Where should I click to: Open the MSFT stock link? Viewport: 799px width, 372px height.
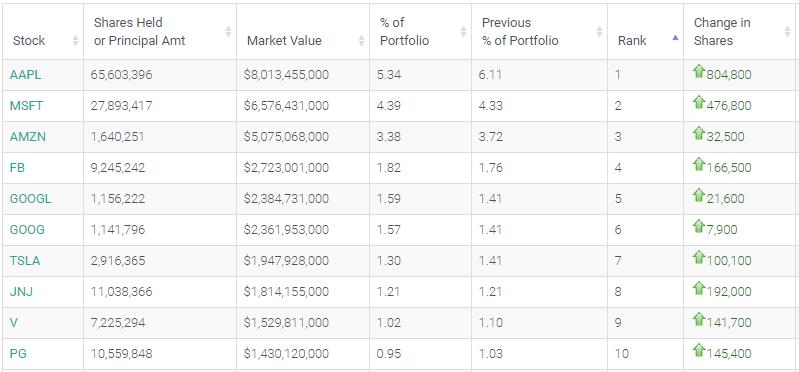(x=26, y=106)
